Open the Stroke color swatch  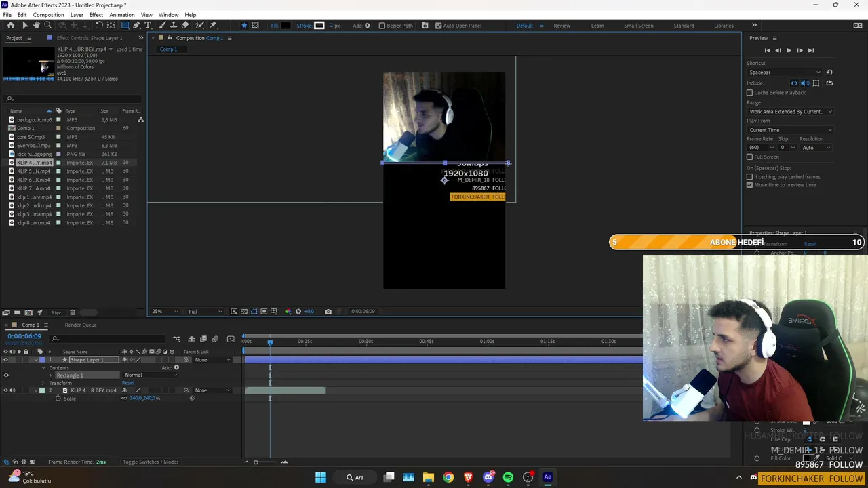point(319,26)
